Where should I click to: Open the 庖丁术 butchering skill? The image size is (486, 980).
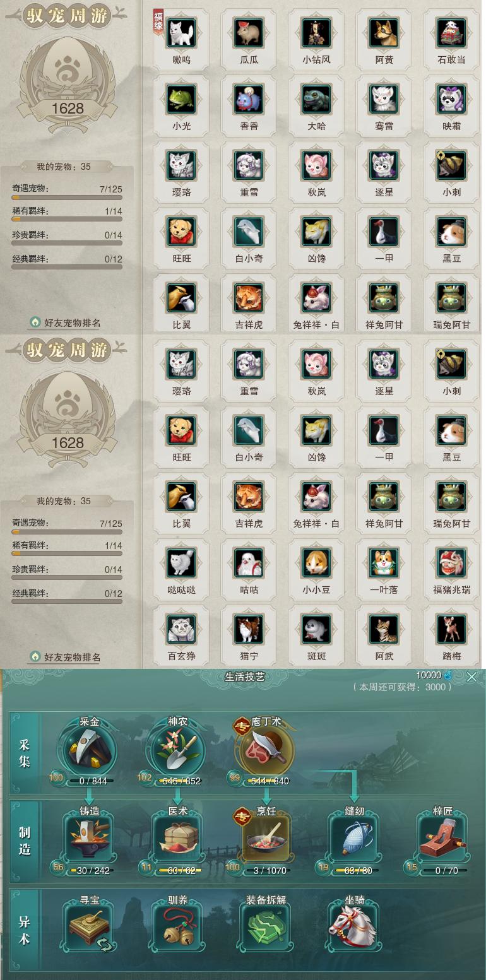click(x=266, y=749)
